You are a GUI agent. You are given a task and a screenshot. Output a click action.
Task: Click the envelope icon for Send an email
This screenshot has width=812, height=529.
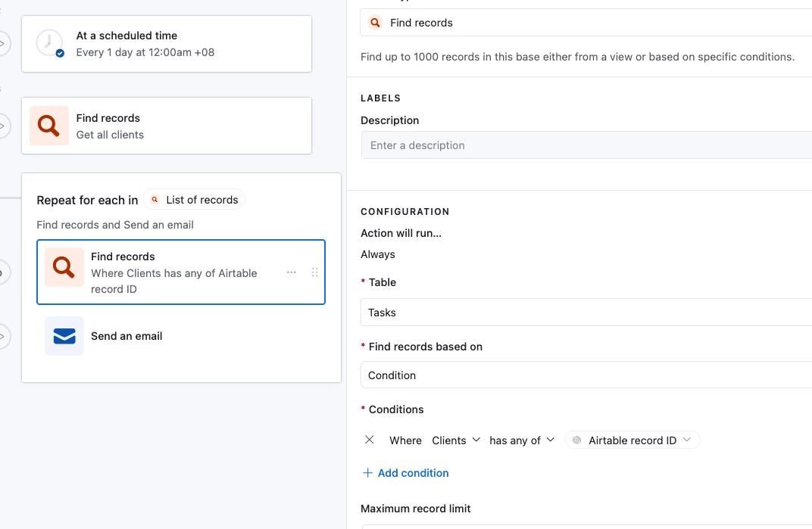pos(64,336)
